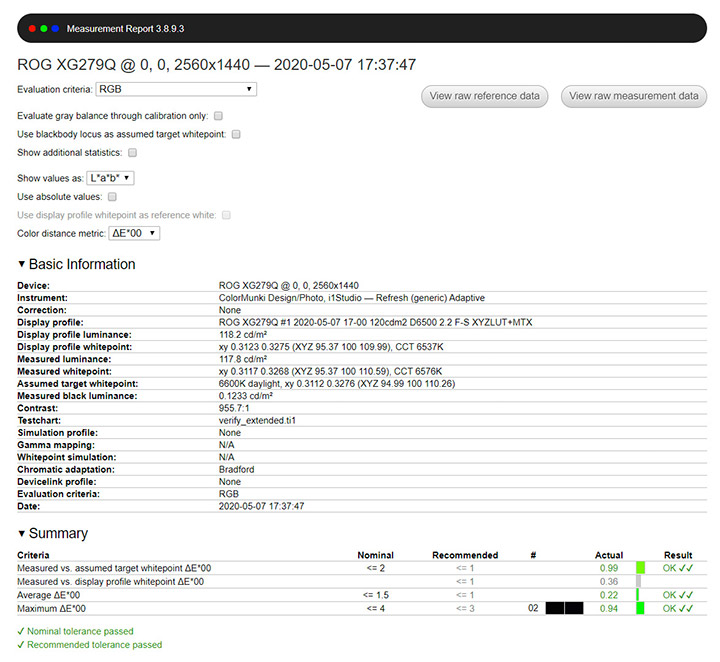Toggle 'Evaluate gray balance through calibration only' checkbox
Screen dimensions: 720x662
click(219, 116)
